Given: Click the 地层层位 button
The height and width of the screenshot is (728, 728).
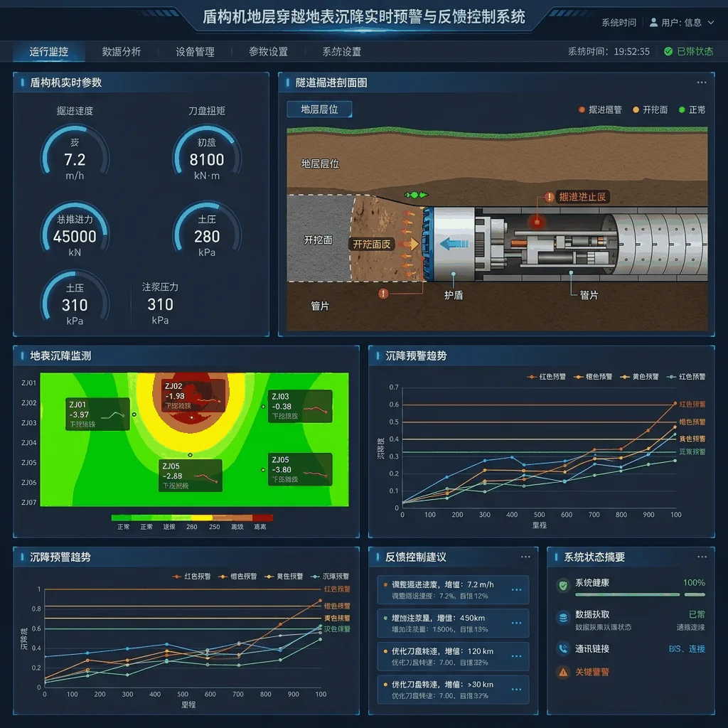Looking at the screenshot, I should [319, 109].
